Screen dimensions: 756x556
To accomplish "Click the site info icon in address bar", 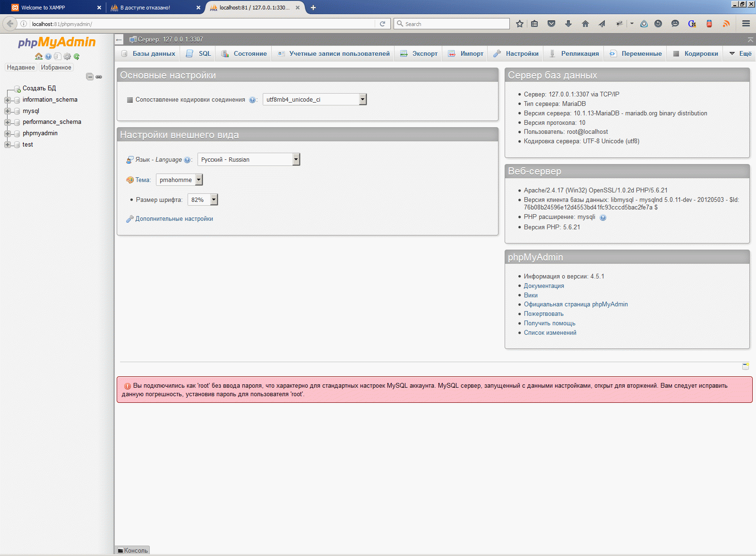I will click(x=24, y=24).
